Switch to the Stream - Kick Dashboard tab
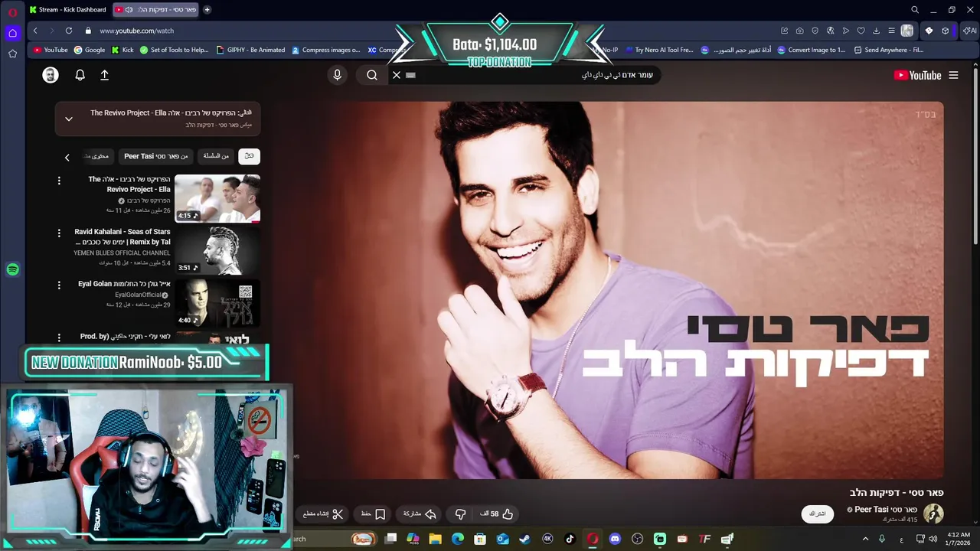 [x=67, y=10]
